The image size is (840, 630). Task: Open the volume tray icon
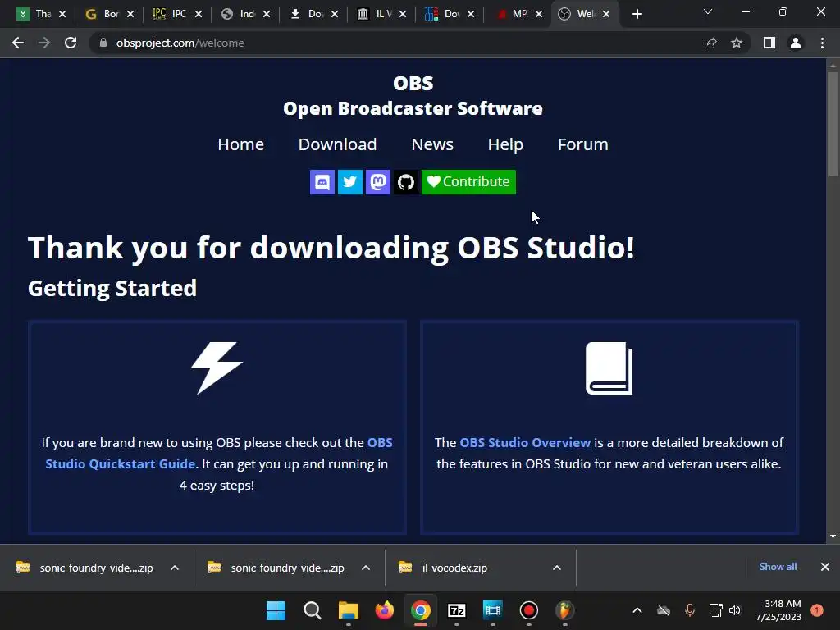pyautogui.click(x=735, y=610)
